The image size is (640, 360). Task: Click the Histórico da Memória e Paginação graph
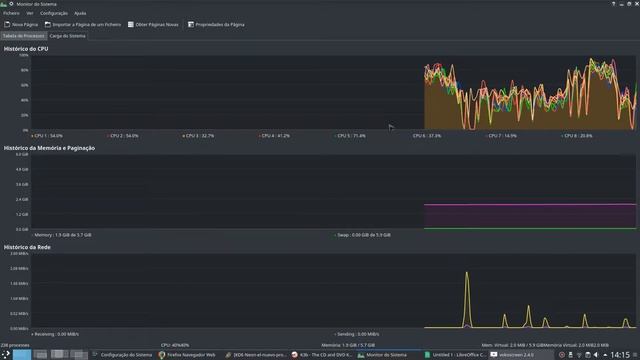coord(333,191)
